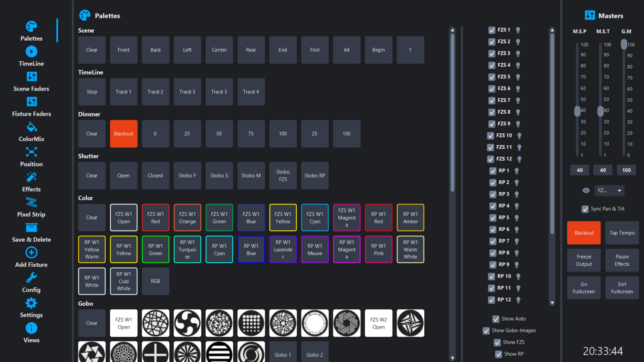Select the Gobo 1 preset
The image size is (644, 362).
(x=283, y=354)
